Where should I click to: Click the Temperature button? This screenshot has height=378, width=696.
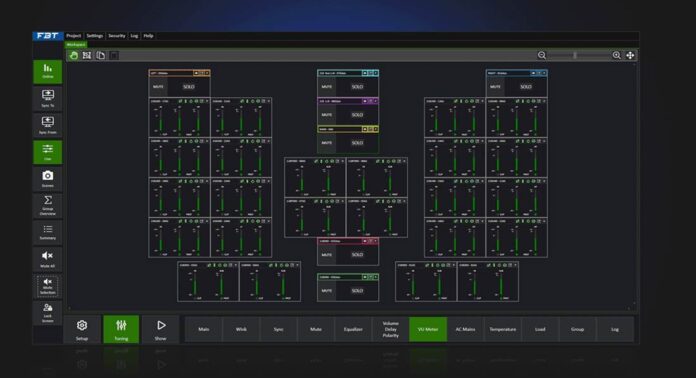tap(502, 329)
